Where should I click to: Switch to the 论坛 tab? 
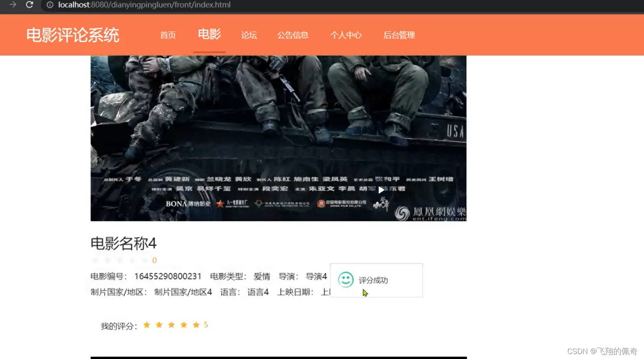coord(249,35)
